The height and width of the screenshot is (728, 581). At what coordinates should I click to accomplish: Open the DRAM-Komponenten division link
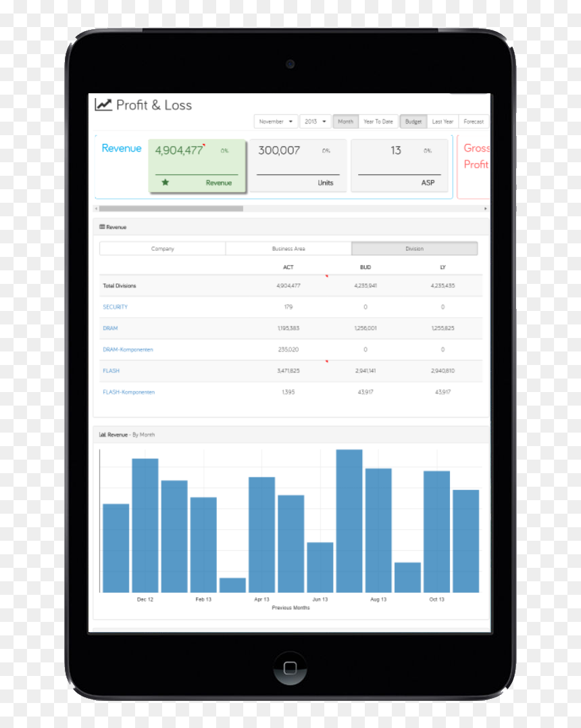pos(128,349)
